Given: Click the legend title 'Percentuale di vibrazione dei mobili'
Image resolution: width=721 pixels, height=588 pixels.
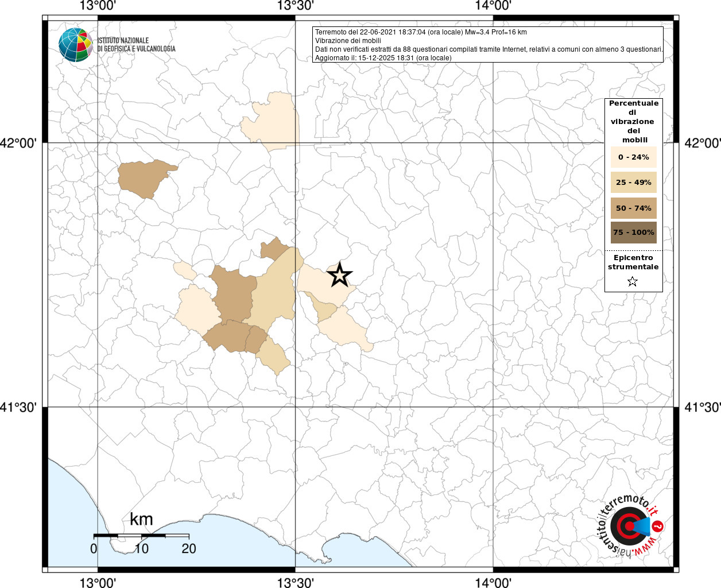Looking at the screenshot, I should (x=634, y=122).
